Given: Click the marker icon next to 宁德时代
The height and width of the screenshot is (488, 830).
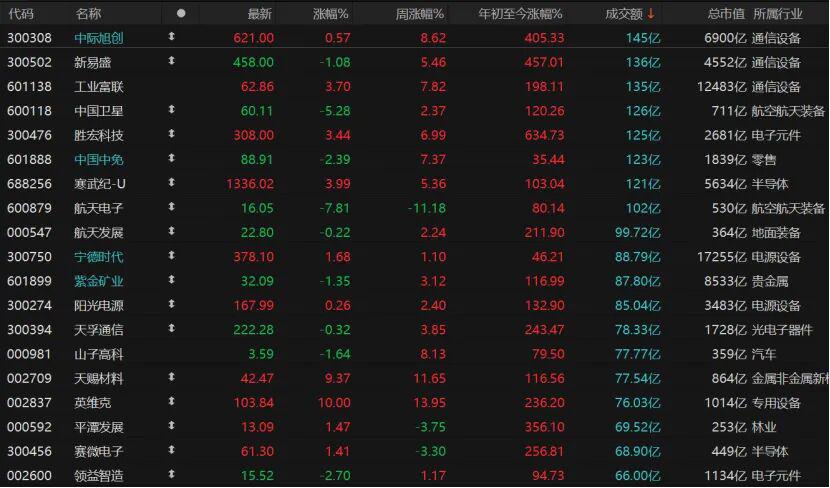Looking at the screenshot, I should 171,256.
